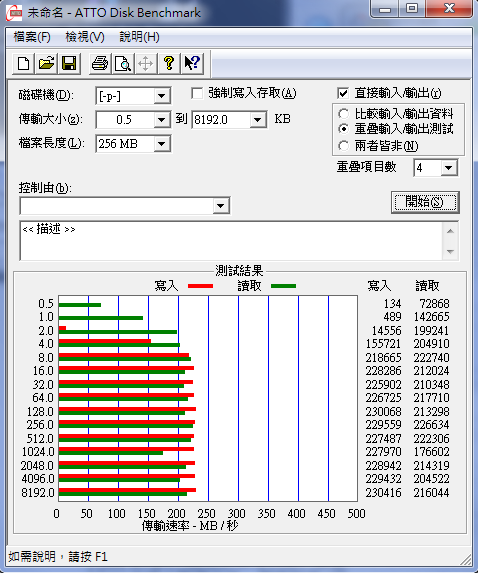Click write value 230416 for 8192.0 row

[383, 493]
